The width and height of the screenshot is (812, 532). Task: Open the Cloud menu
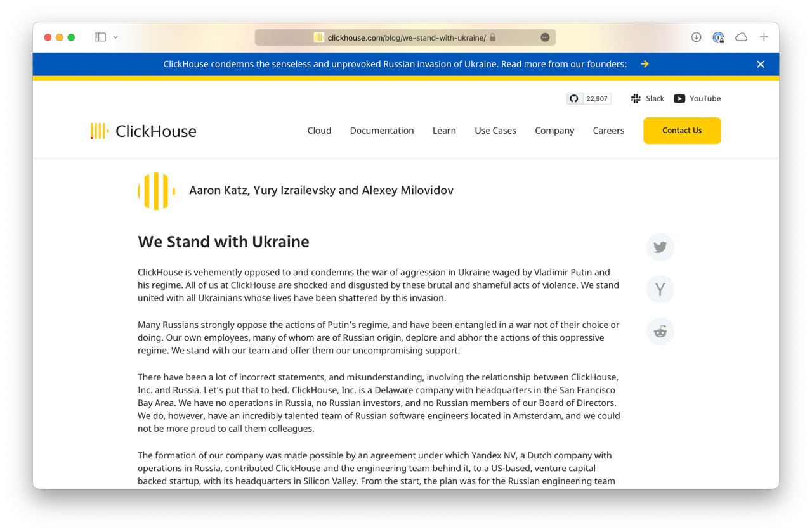[x=319, y=131]
